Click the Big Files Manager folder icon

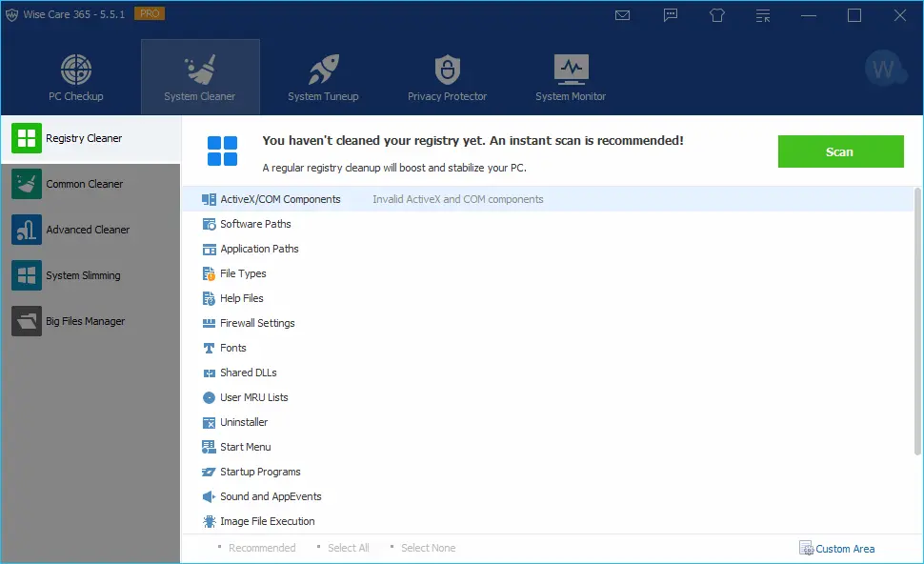(x=27, y=321)
